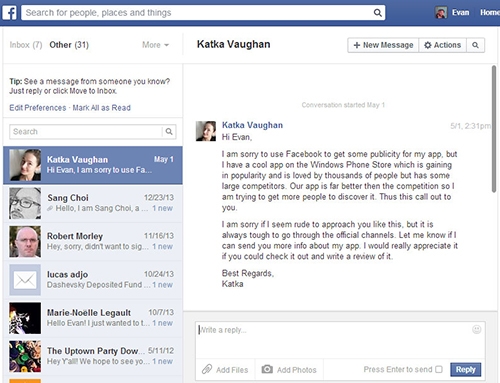500x383 pixels.
Task: Open the emoticon smiley picker
Action: click(477, 330)
